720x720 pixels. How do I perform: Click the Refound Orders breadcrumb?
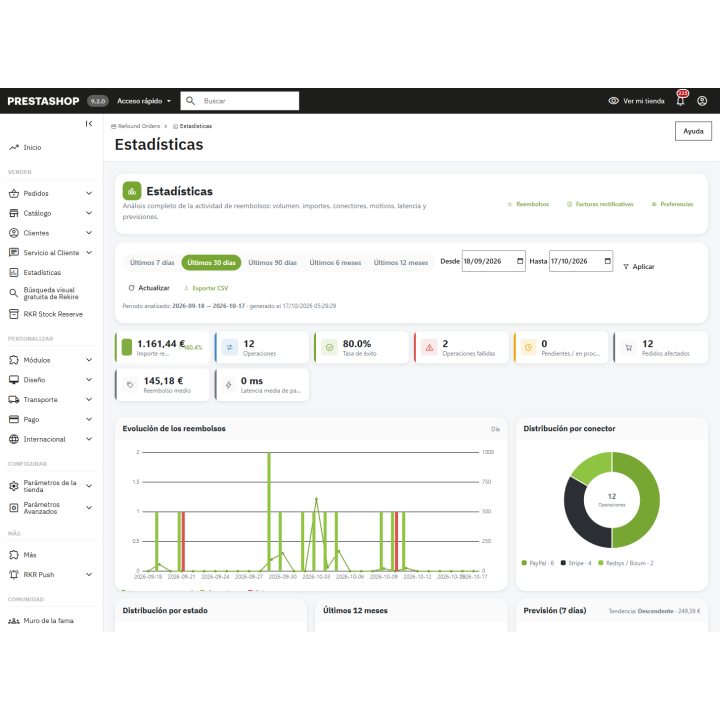[x=136, y=126]
